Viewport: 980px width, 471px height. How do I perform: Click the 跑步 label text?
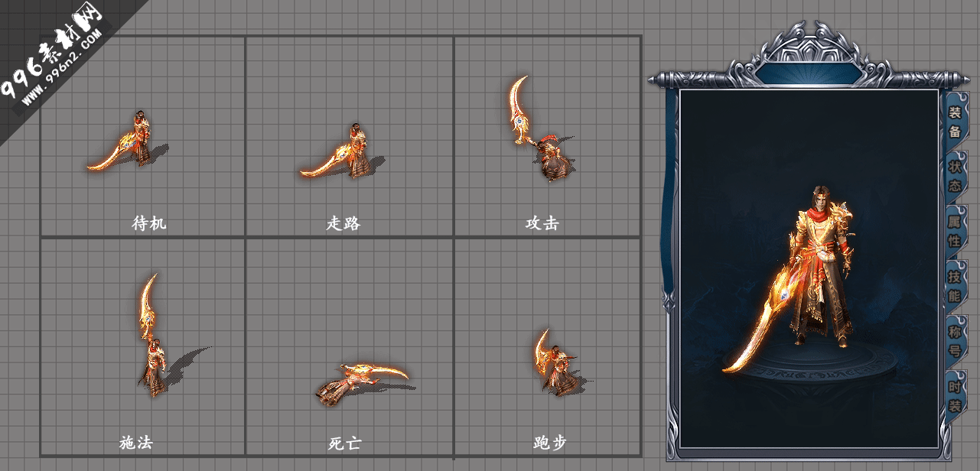click(549, 443)
